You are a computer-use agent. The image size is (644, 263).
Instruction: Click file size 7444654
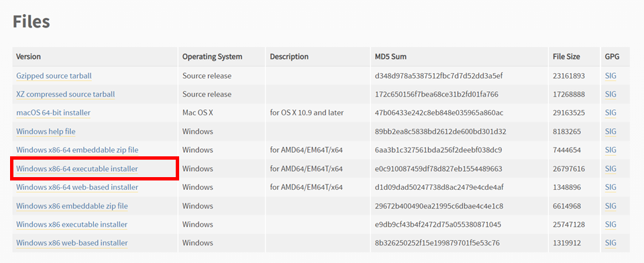point(567,150)
